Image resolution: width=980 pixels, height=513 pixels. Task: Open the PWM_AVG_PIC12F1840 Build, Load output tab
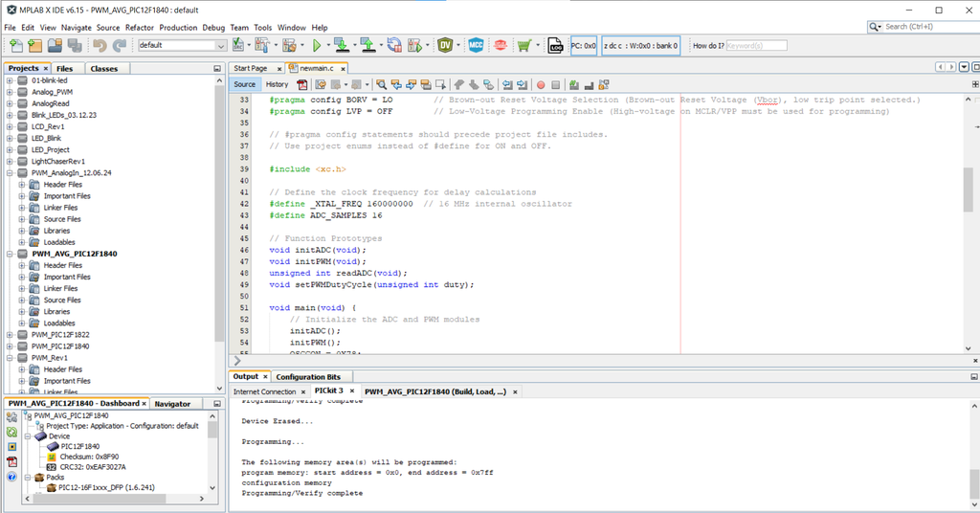[x=435, y=391]
